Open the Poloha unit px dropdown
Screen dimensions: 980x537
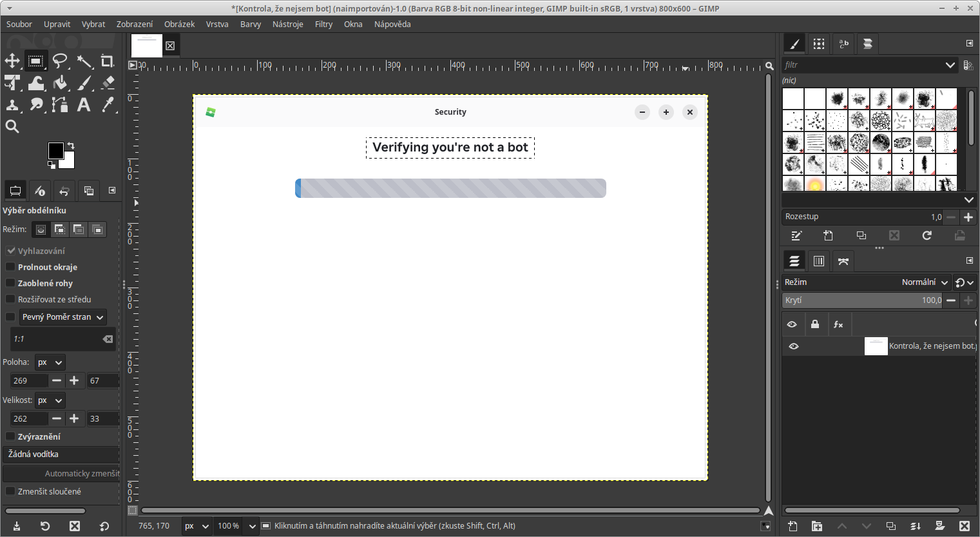[x=50, y=362]
